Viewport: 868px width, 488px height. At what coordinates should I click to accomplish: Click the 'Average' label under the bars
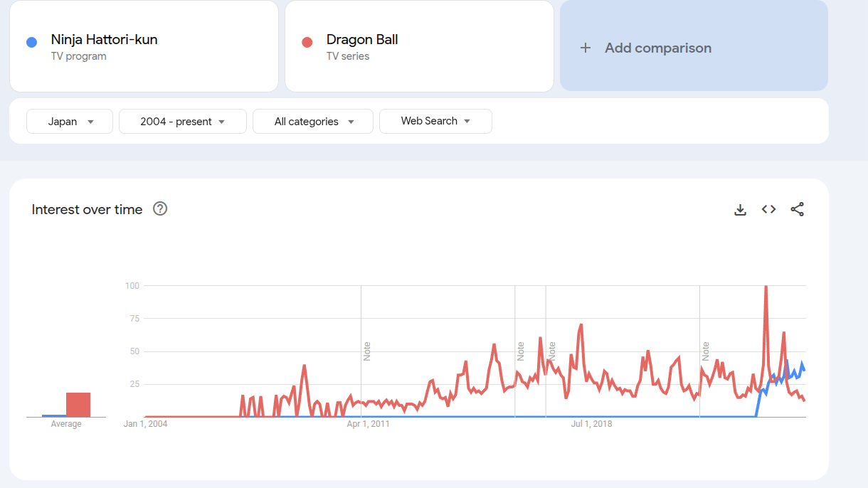point(66,424)
